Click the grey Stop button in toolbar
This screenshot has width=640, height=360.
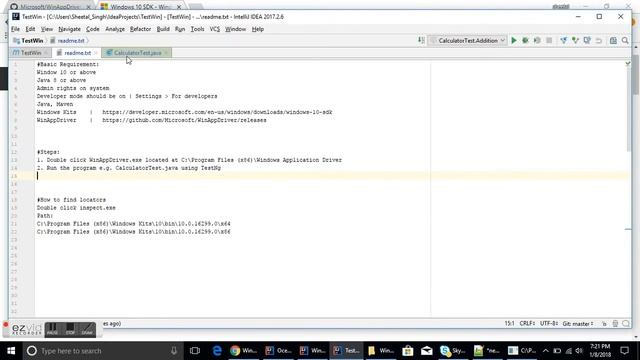(549, 40)
